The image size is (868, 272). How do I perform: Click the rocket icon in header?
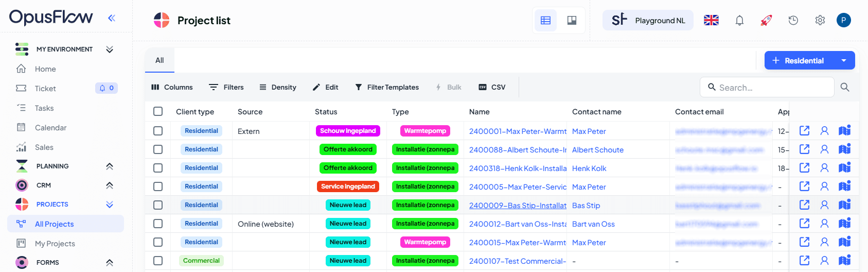coord(766,21)
